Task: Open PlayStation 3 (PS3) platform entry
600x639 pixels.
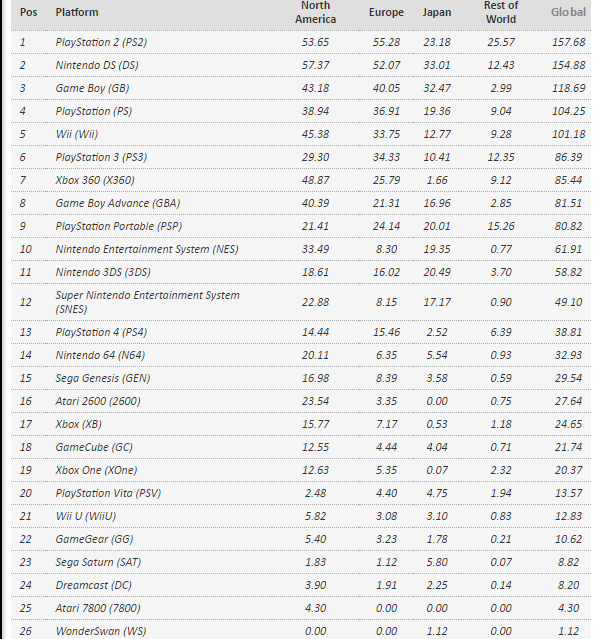Action: (x=101, y=157)
